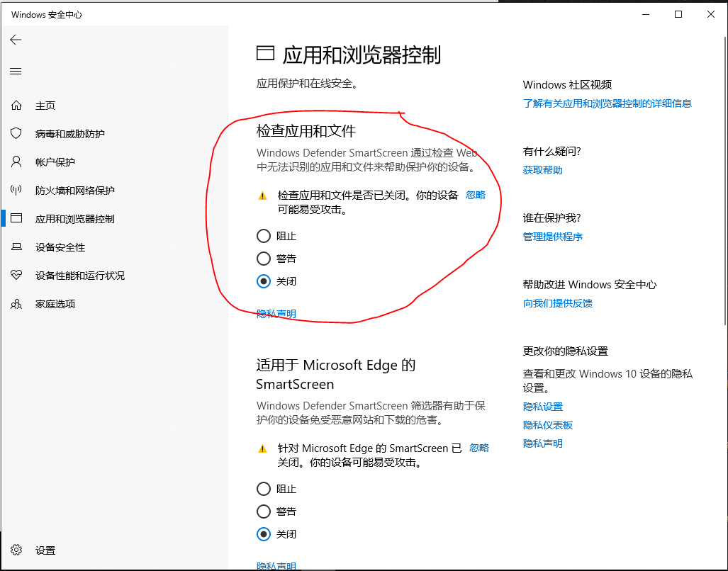Click the 谁在保护我? heading

[x=551, y=218]
